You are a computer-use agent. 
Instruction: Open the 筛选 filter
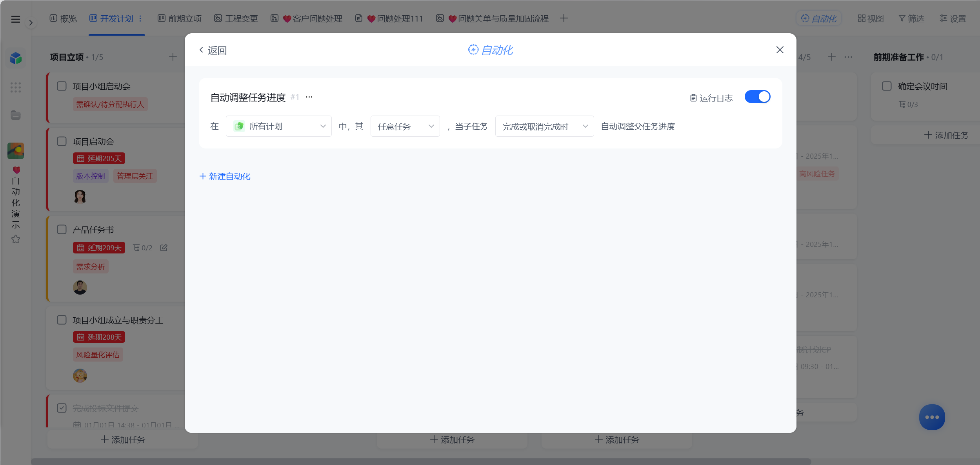point(911,18)
